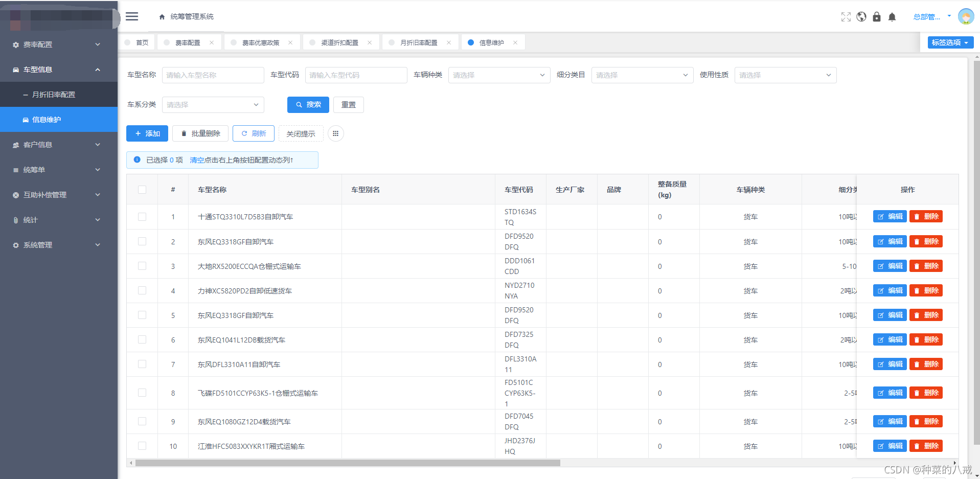This screenshot has width=980, height=479.
Task: Open notifications bell icon
Action: (892, 17)
